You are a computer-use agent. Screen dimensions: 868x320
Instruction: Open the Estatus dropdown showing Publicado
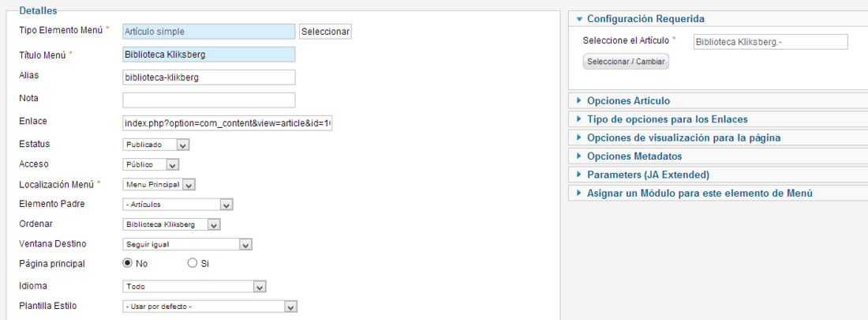156,144
